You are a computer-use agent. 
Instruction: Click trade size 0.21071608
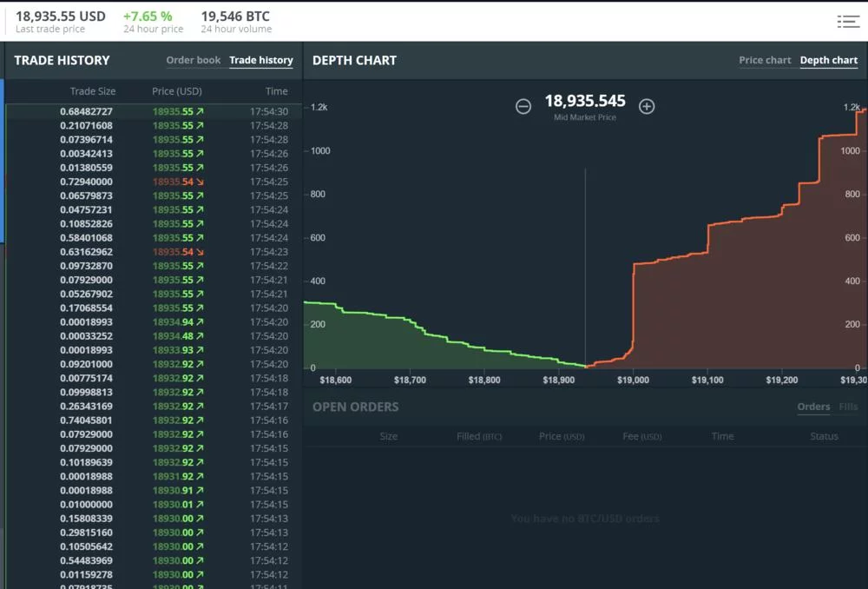(x=86, y=126)
